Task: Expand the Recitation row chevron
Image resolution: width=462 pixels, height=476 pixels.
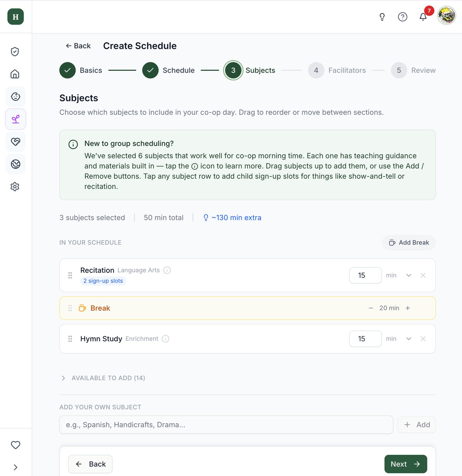Action: 409,275
